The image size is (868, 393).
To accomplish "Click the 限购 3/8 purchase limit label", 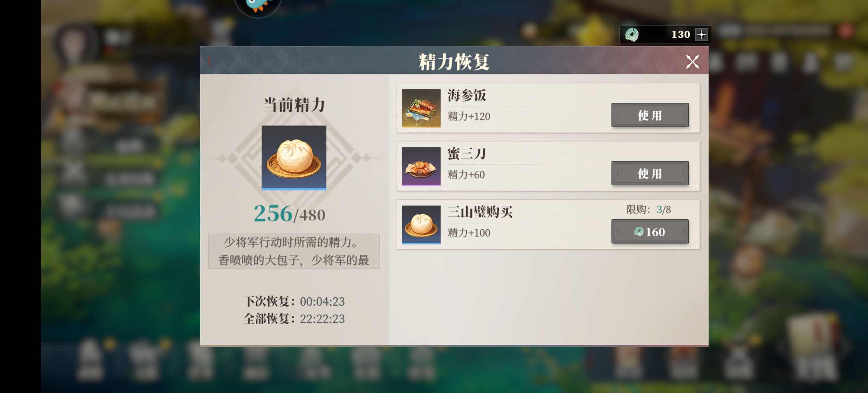I will [x=648, y=210].
